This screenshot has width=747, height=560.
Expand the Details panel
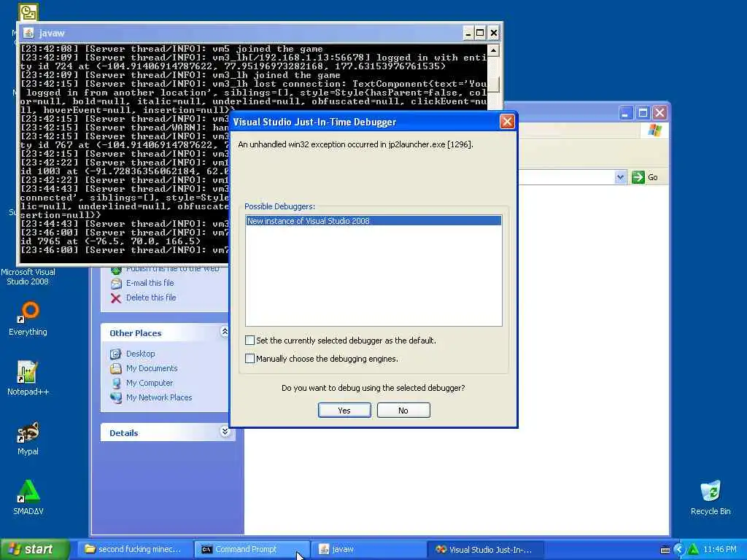(225, 432)
